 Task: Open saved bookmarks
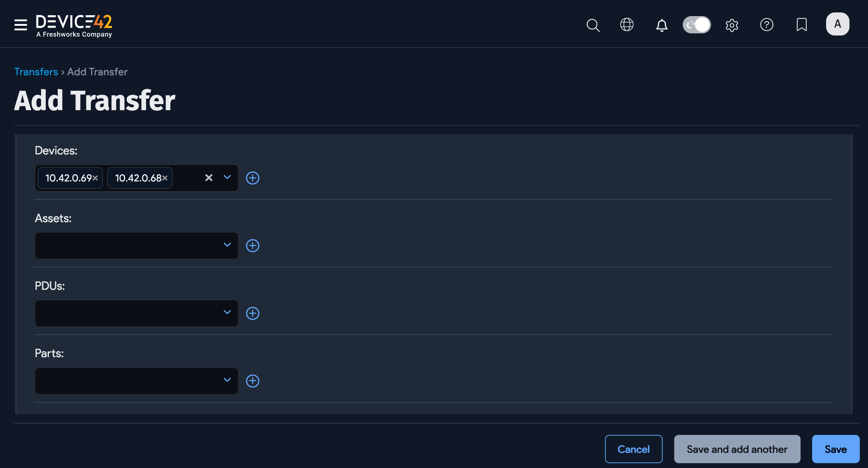[x=801, y=24]
